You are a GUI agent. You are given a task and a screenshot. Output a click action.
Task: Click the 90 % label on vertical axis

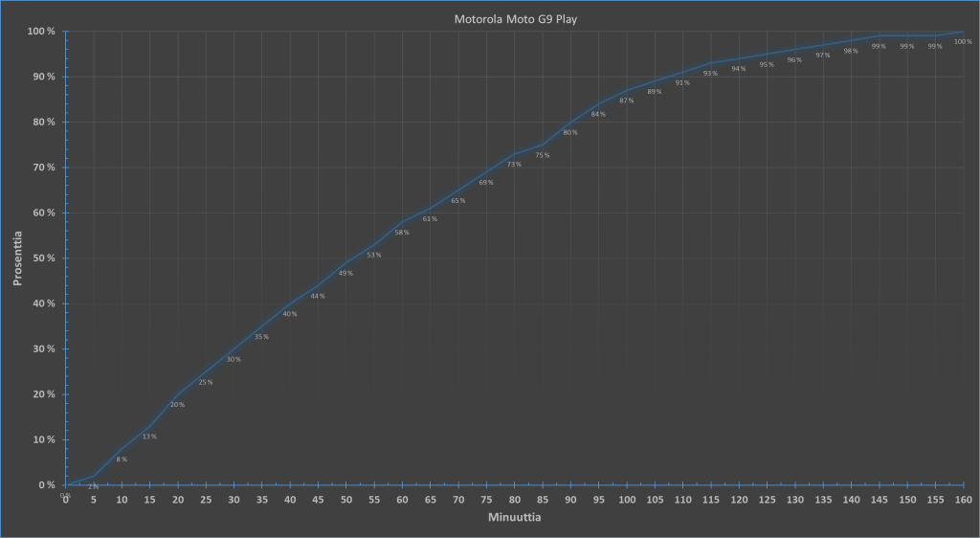[x=42, y=77]
